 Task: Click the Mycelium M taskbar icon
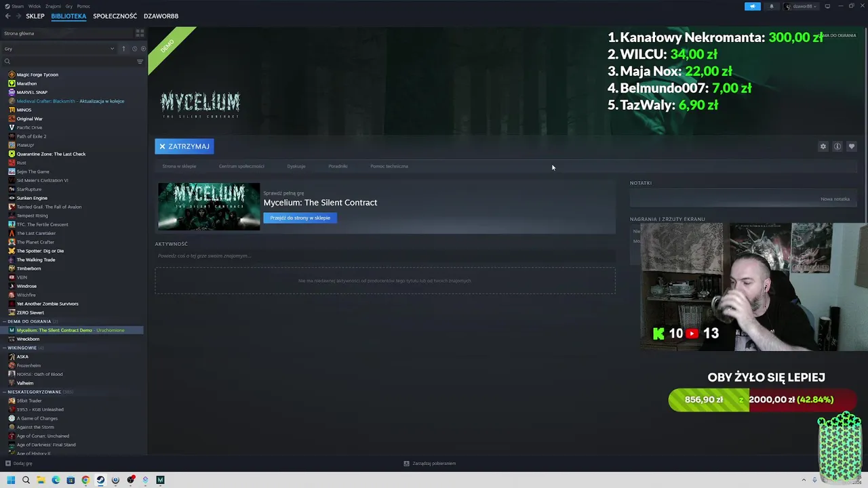[x=160, y=480]
